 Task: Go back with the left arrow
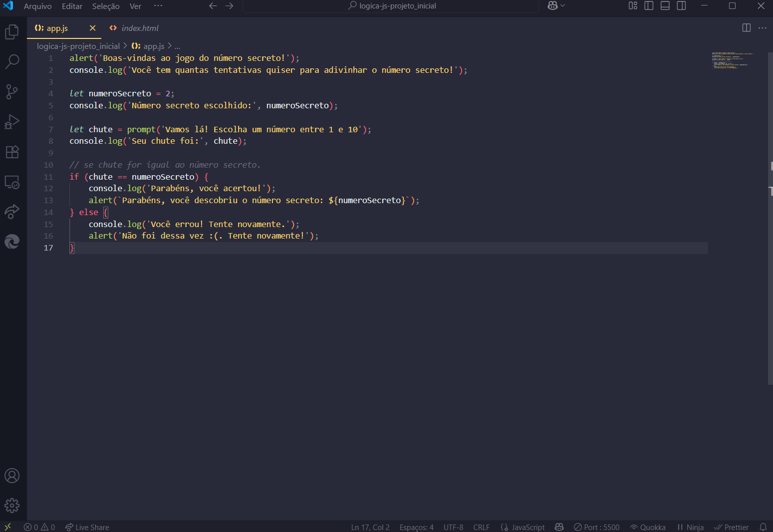click(x=213, y=6)
